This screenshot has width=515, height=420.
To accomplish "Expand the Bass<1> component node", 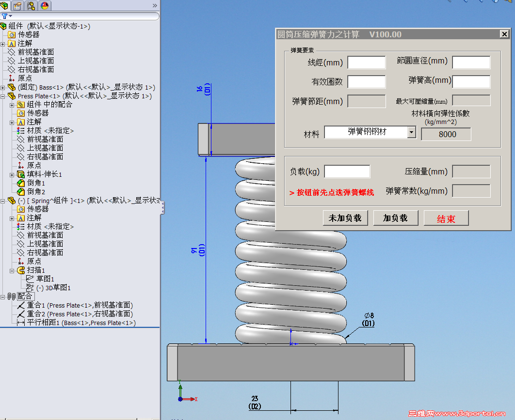I will 3,86.
